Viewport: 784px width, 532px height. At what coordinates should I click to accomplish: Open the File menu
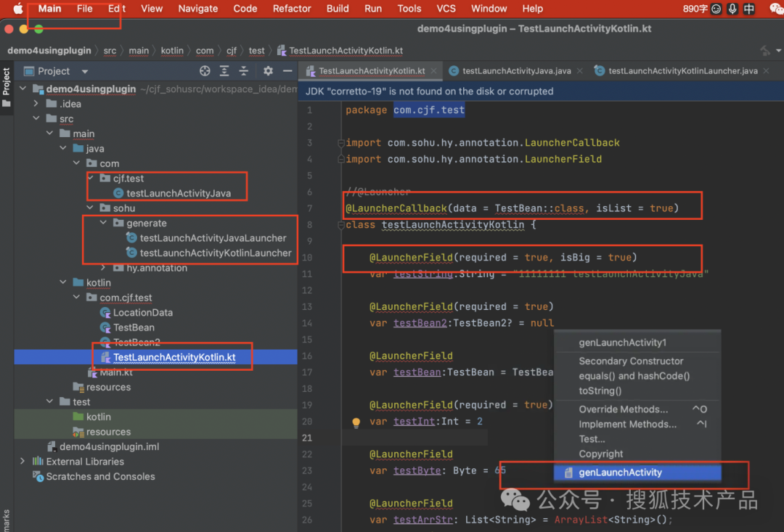pos(84,9)
